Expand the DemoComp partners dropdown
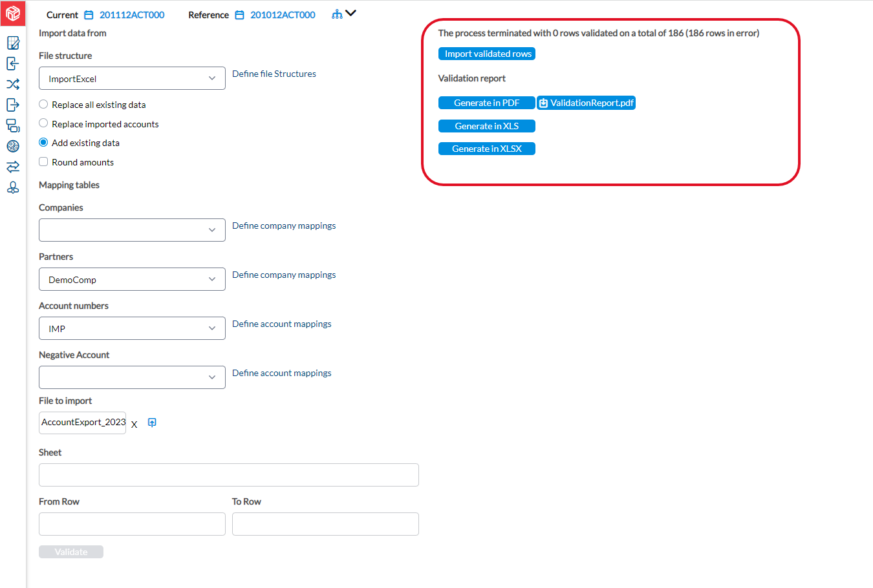This screenshot has width=873, height=588. [x=132, y=279]
